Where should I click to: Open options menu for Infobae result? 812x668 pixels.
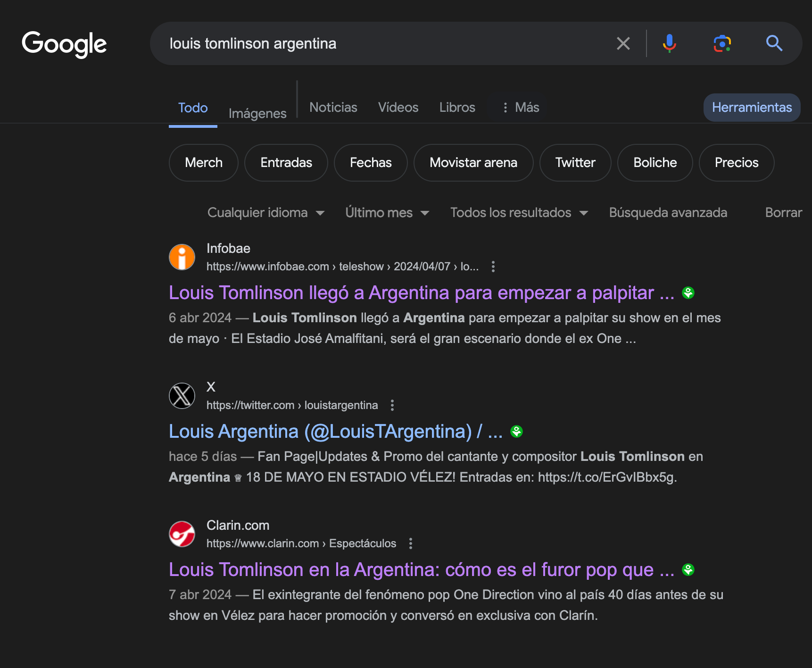tap(493, 267)
